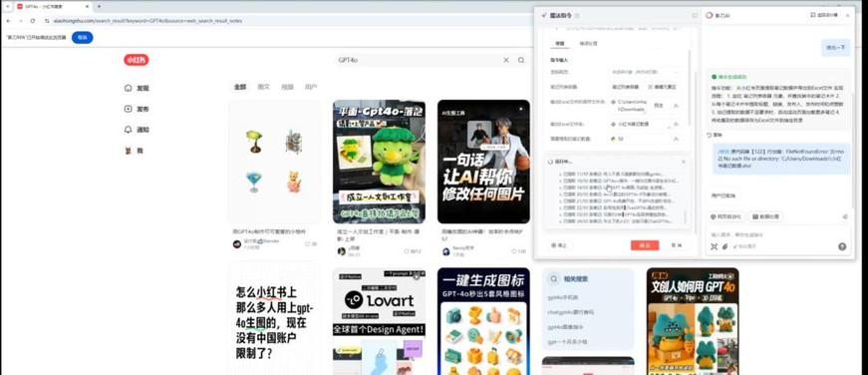
Task: Like the first post via heart icon
Action: 308,243
